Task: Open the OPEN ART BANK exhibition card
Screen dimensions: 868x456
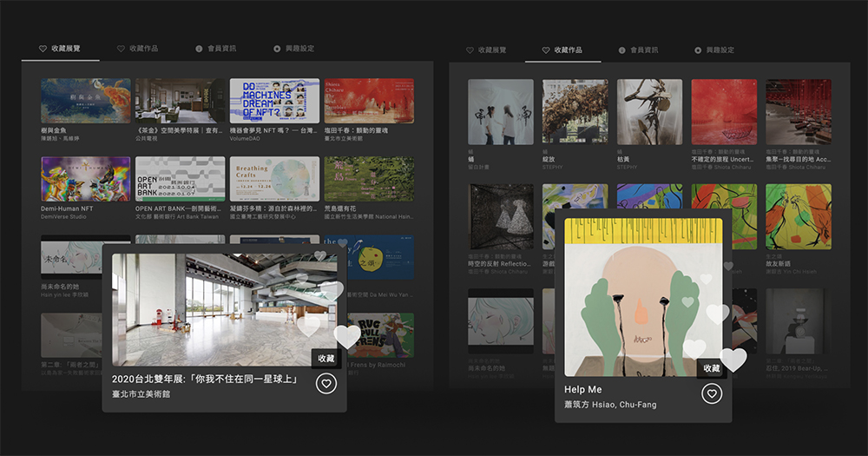Action: coord(180,179)
